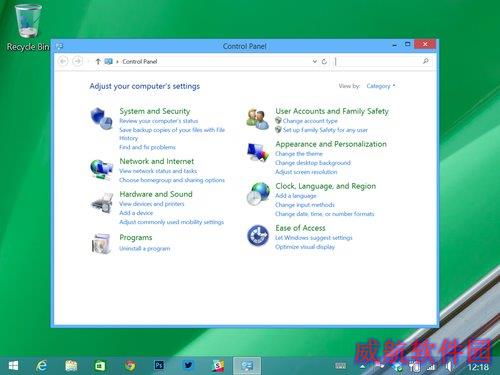Click Change date, time, or number formats
This screenshot has height=375, width=500.
tap(325, 214)
